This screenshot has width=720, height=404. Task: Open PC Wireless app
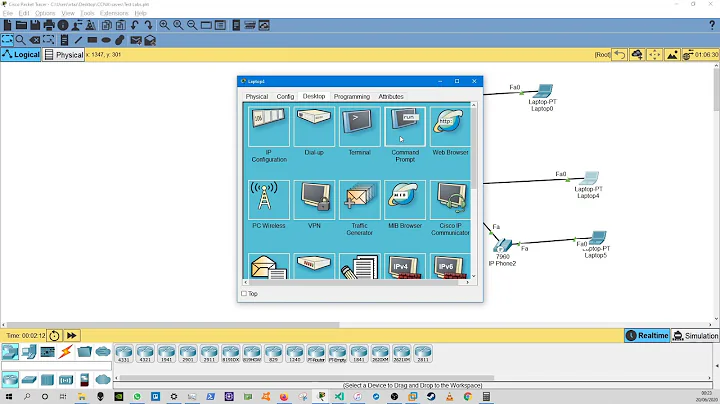tap(269, 200)
